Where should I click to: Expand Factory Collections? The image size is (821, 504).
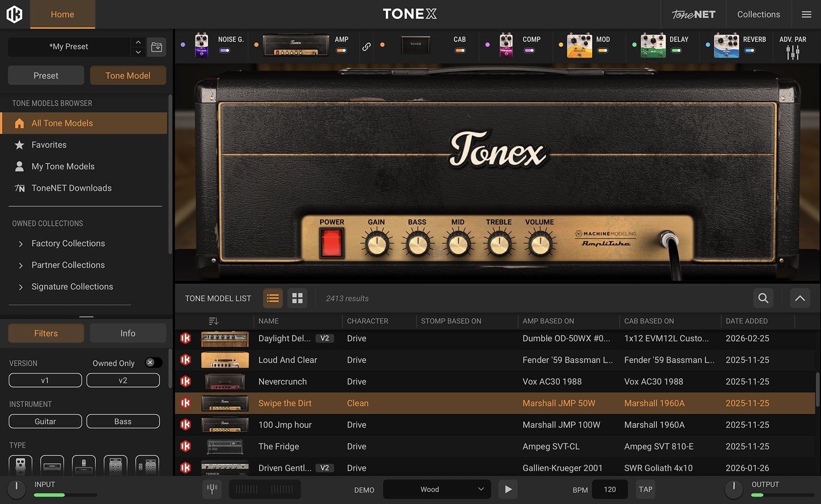[21, 244]
